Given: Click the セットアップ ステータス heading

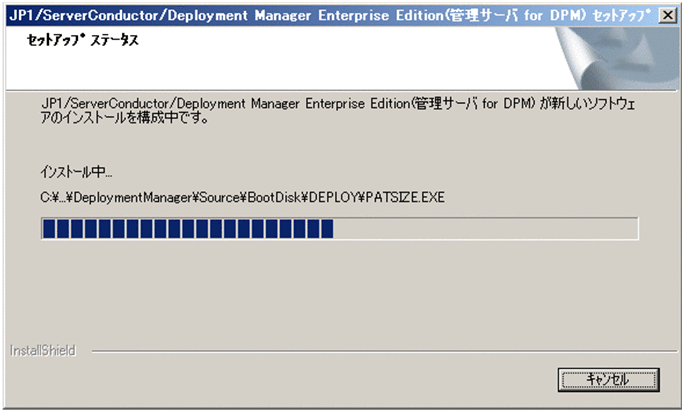Looking at the screenshot, I should (x=79, y=43).
